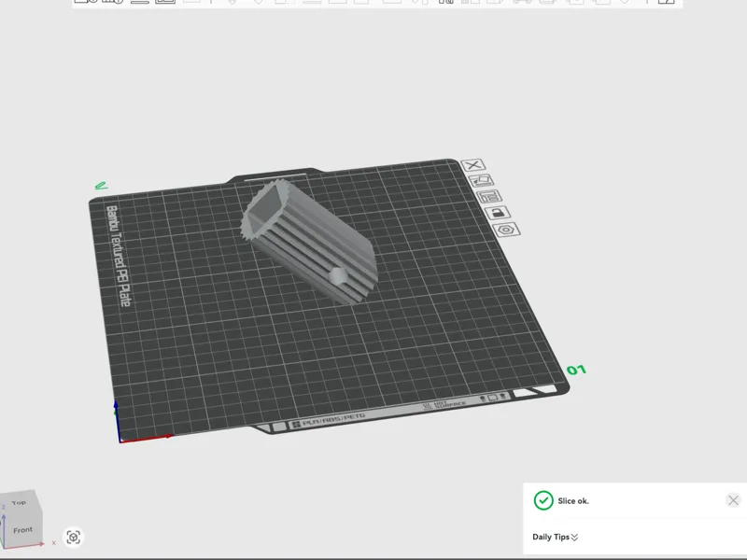Select the Top face of view cube
This screenshot has width=747, height=560.
19,502
